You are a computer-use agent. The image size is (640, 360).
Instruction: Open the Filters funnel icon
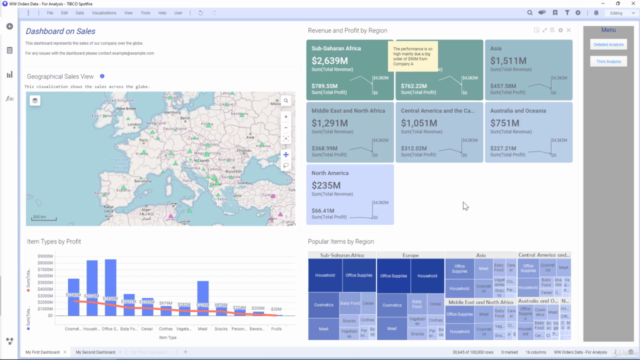tap(567, 13)
